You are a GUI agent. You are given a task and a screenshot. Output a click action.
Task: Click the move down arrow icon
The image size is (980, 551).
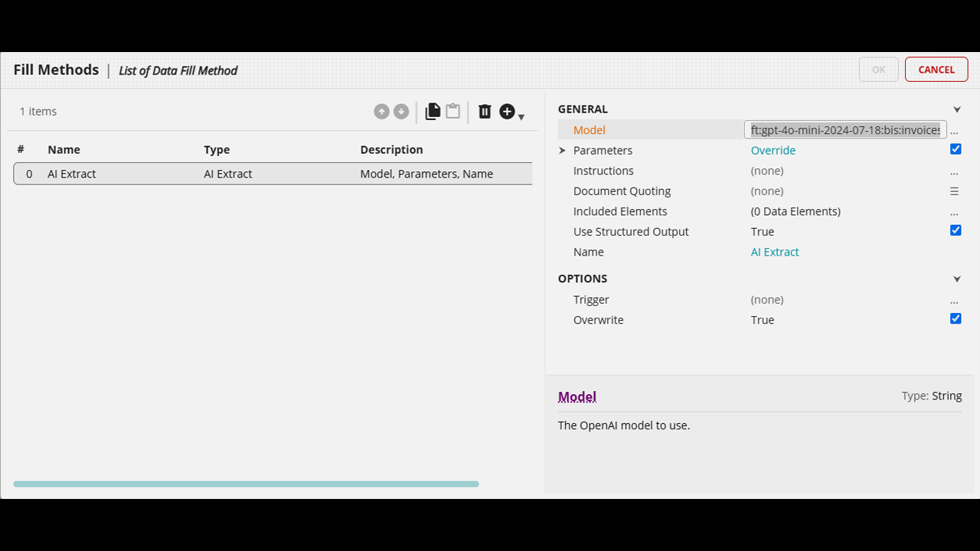coord(401,112)
